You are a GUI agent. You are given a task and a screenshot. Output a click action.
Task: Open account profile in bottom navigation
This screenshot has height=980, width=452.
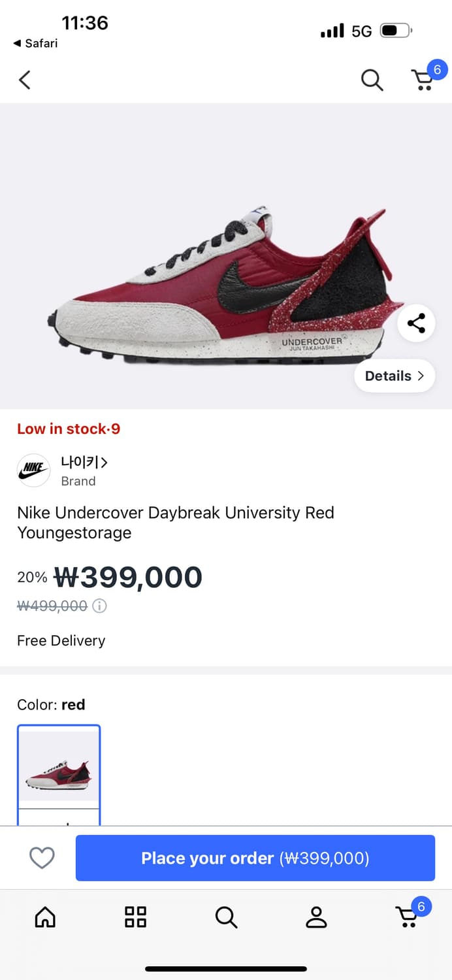coord(316,917)
